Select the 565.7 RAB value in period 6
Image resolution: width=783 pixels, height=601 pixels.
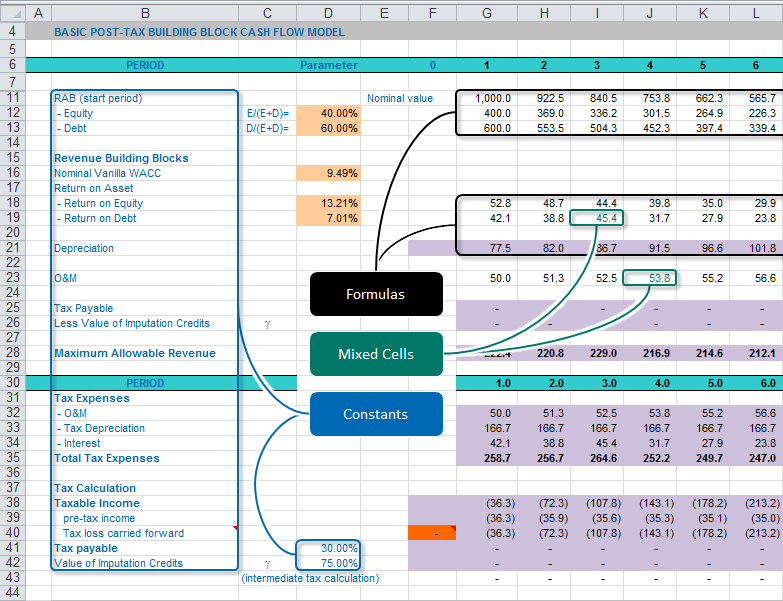[x=756, y=98]
